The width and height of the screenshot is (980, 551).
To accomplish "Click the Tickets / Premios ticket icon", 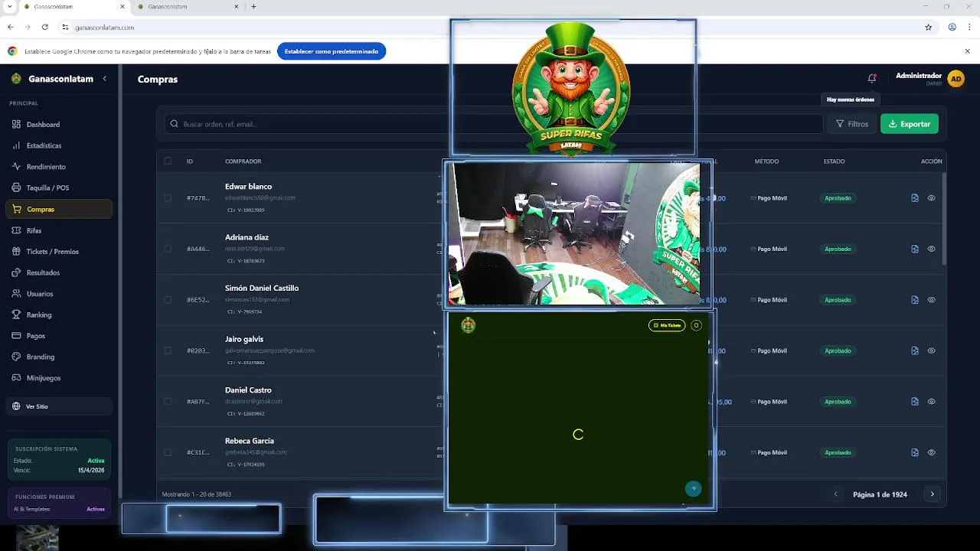I will tap(17, 251).
